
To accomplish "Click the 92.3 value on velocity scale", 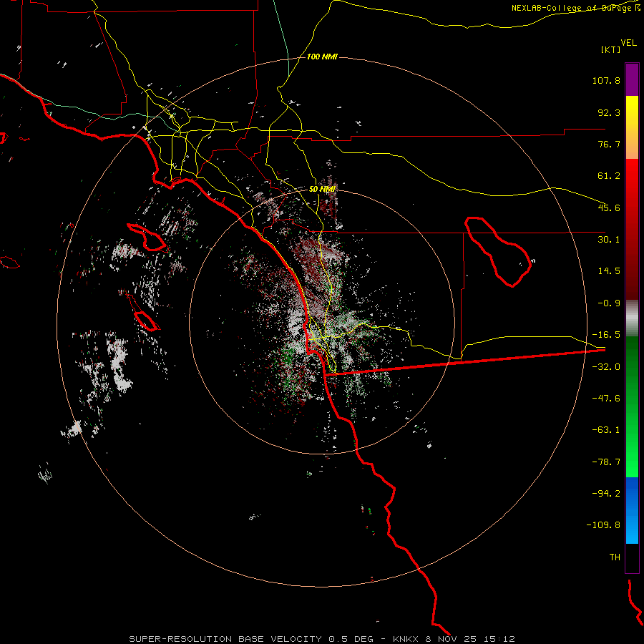I will (609, 112).
